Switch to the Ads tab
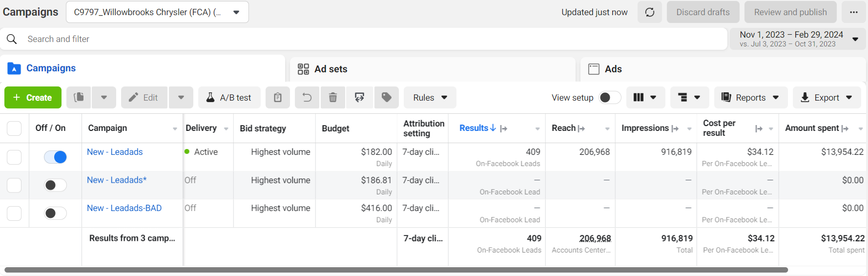Image resolution: width=868 pixels, height=276 pixels. tap(613, 69)
